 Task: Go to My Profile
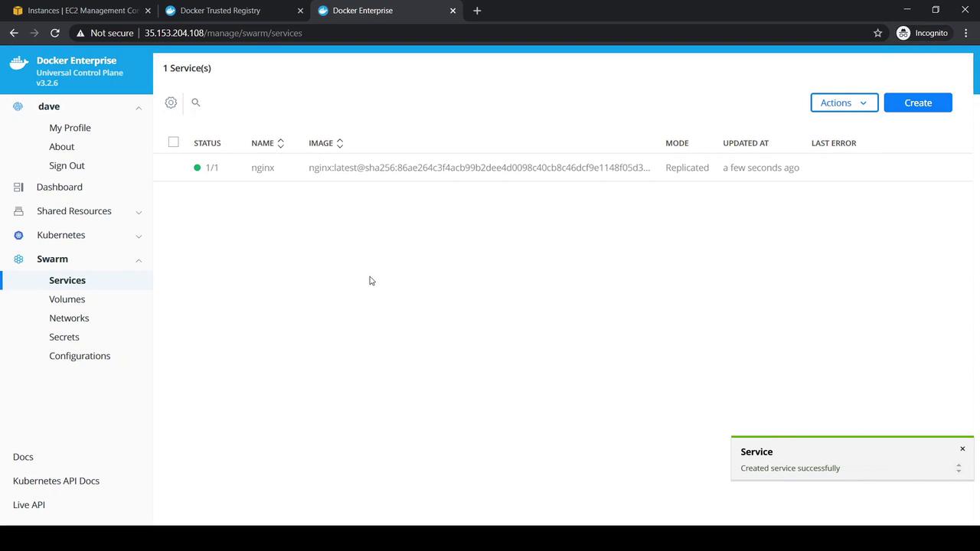[x=70, y=128]
